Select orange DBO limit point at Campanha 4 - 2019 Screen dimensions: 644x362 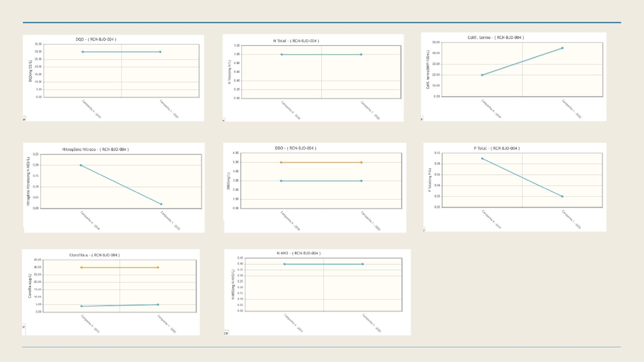pos(281,162)
